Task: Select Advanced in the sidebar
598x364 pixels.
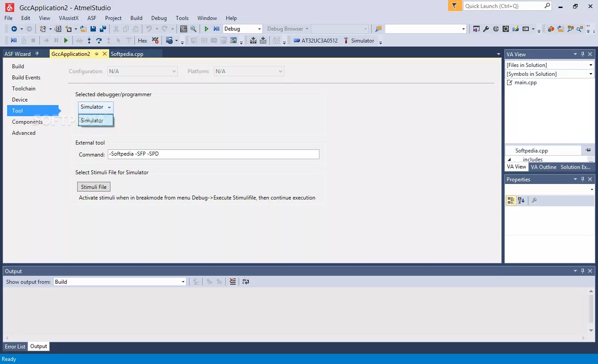Action: click(24, 133)
